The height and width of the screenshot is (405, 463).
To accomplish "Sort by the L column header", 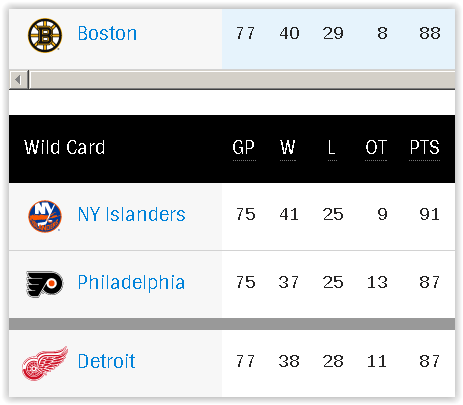I will pyautogui.click(x=332, y=148).
